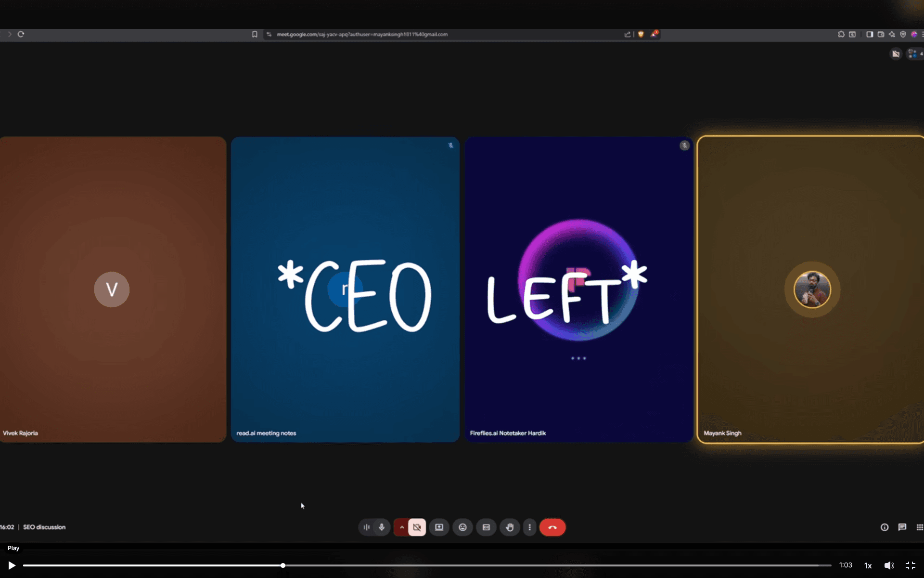Open the audio settings waveform button
This screenshot has height=578, width=924.
(367, 527)
